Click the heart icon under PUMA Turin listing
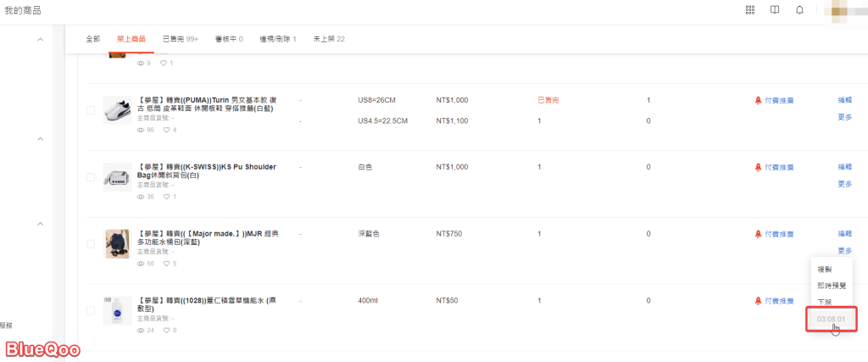This screenshot has width=868, height=362. point(165,130)
